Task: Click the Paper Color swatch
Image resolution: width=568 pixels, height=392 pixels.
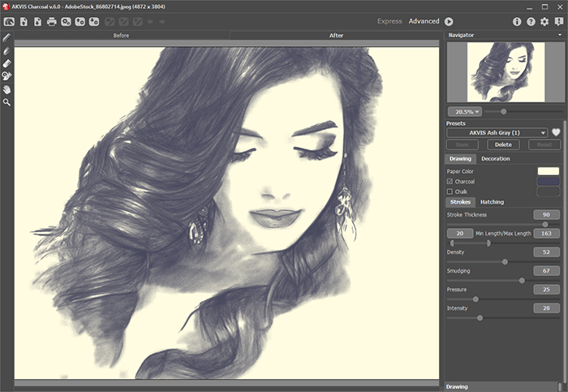Action: pos(549,171)
